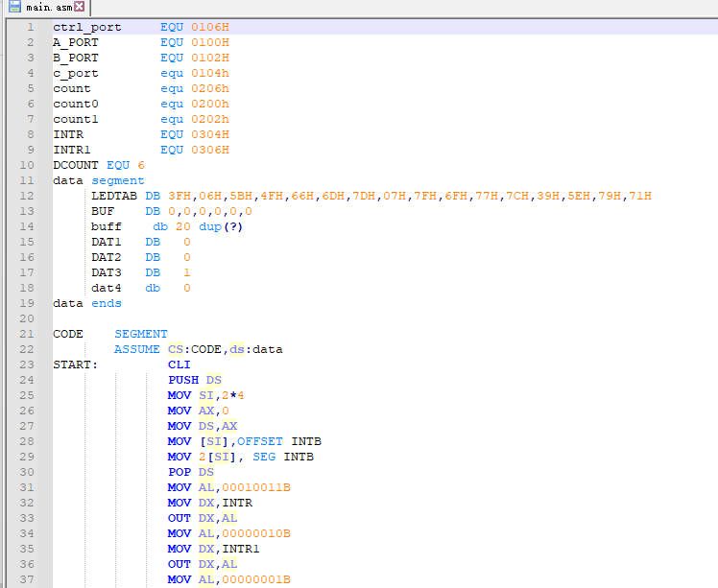Click OUT instruction on line 33
718x588 pixels.
[x=179, y=518]
